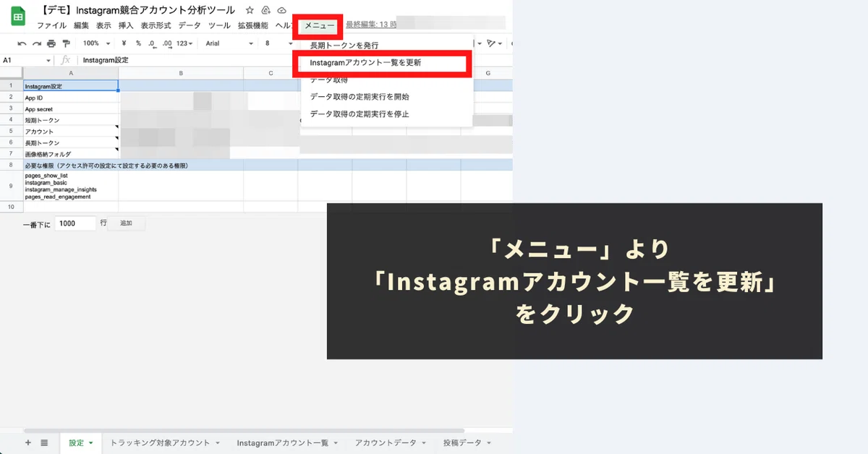Redo the last action

tap(36, 43)
